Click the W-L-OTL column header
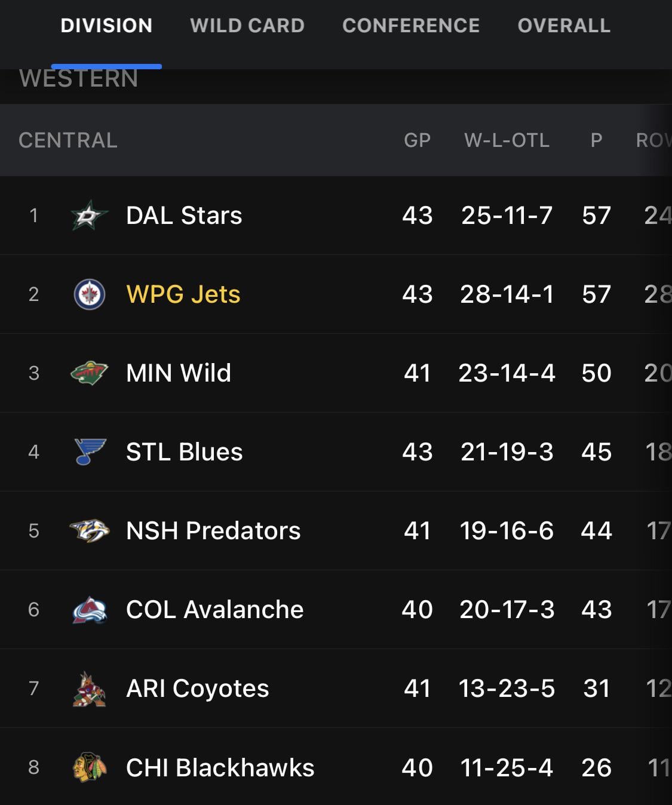This screenshot has width=672, height=805. [x=507, y=140]
